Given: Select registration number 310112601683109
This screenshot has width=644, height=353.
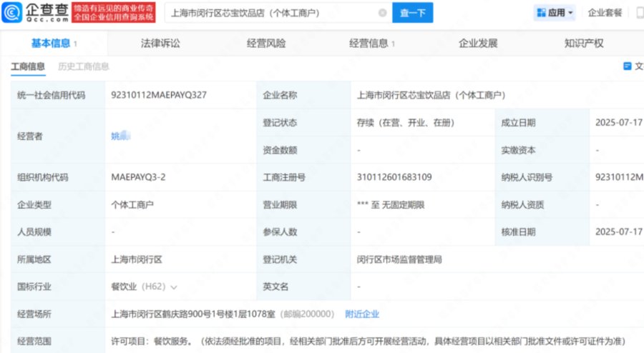Looking at the screenshot, I should coord(394,177).
